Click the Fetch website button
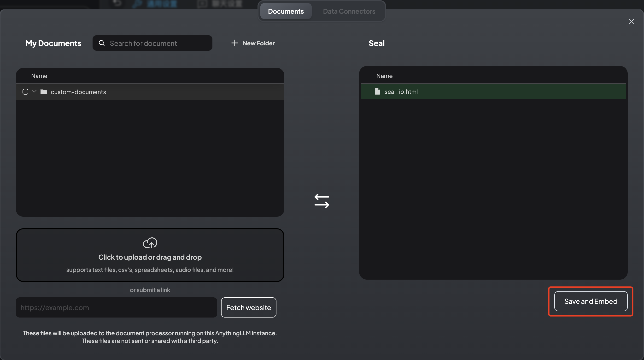644x360 pixels. coord(248,307)
